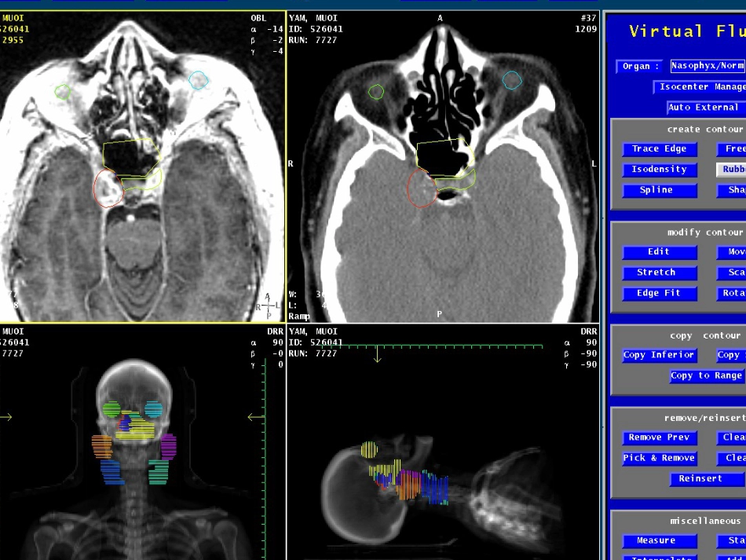
Task: Activate the Stretch contour tool
Action: point(660,273)
